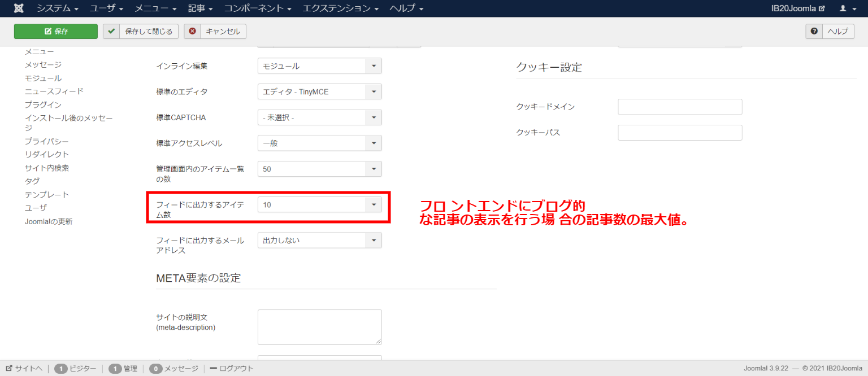Image resolution: width=868 pixels, height=376 pixels.
Task: Open プラグイン in the sidebar
Action: [43, 105]
